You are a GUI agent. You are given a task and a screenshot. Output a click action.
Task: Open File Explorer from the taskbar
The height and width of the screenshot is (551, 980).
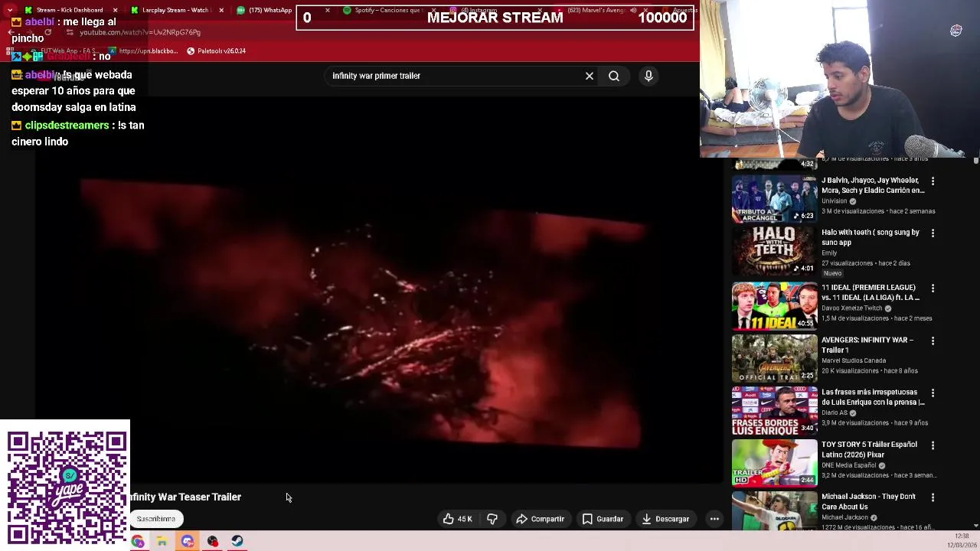pyautogui.click(x=162, y=542)
